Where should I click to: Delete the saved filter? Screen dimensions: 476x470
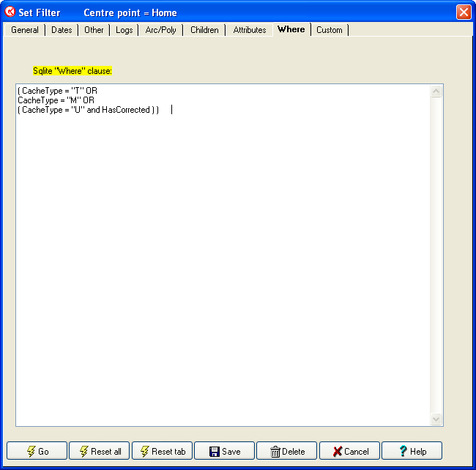287,451
